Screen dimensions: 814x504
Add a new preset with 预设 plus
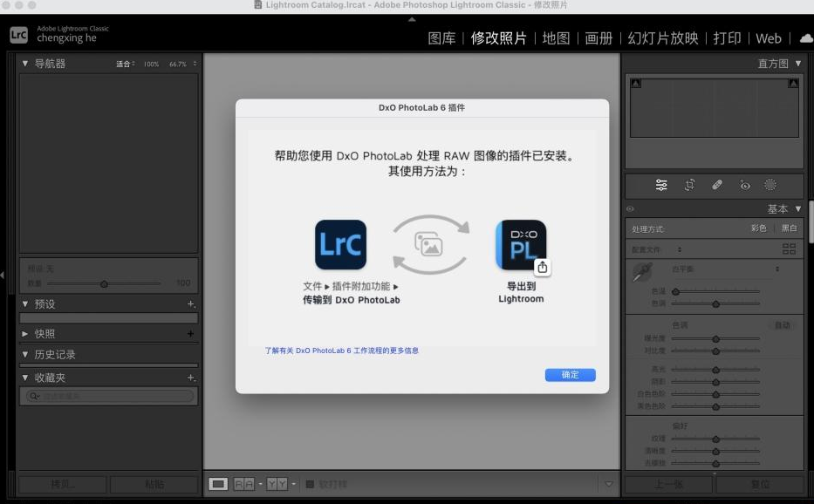point(191,304)
